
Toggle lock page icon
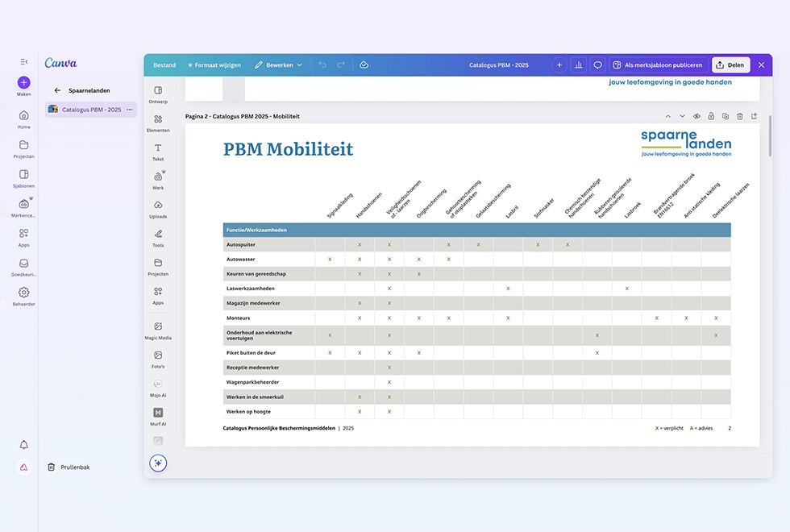pyautogui.click(x=711, y=116)
